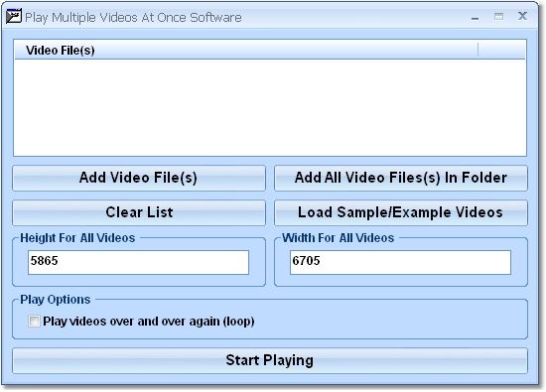This screenshot has height=392, width=546.
Task: Click the Play Options group label
Action: (x=55, y=300)
